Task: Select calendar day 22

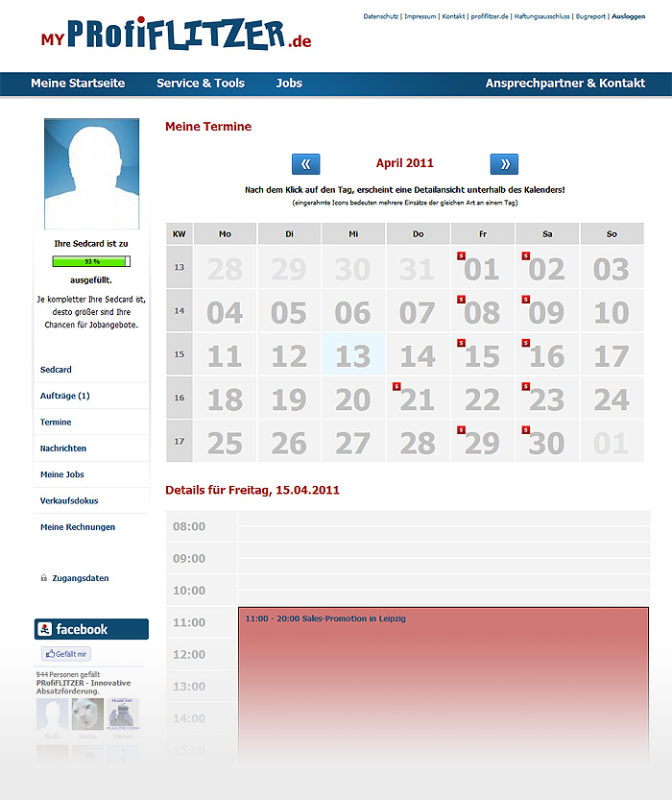Action: click(x=482, y=398)
